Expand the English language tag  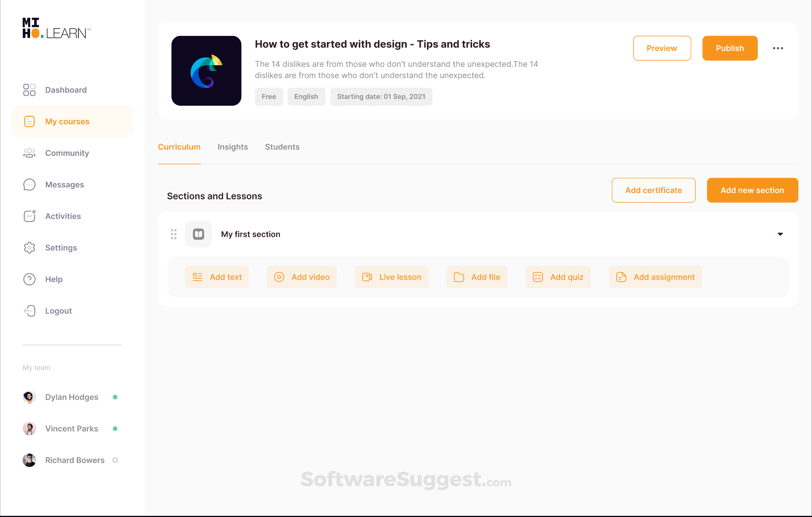tap(306, 96)
